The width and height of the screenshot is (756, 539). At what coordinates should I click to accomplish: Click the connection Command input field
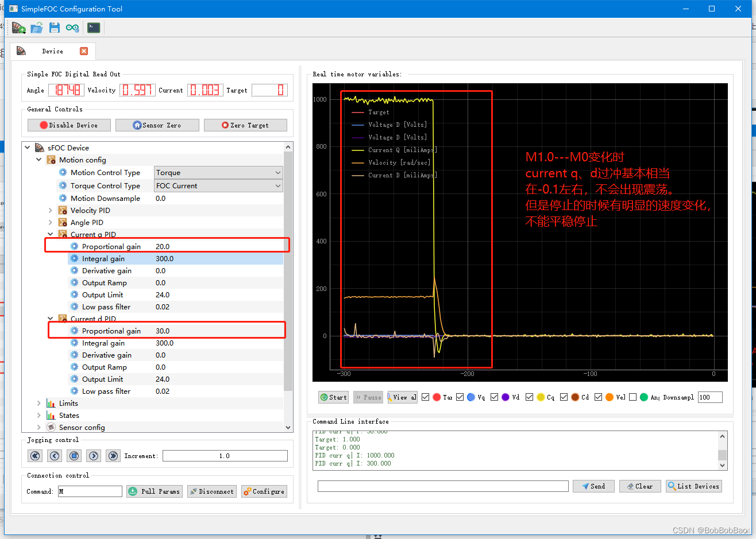click(x=90, y=491)
